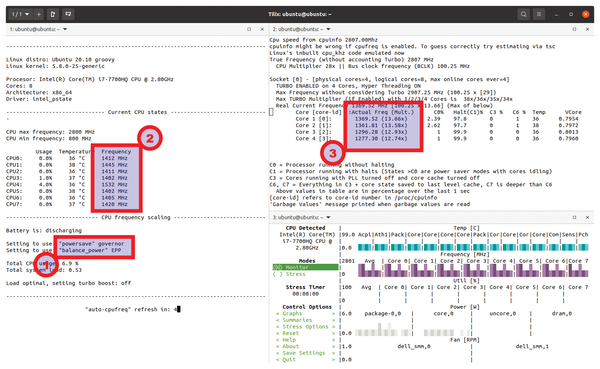The width and height of the screenshot is (600, 369).
Task: Open terminal 3 title dropdown arrow
Action: [x=328, y=217]
